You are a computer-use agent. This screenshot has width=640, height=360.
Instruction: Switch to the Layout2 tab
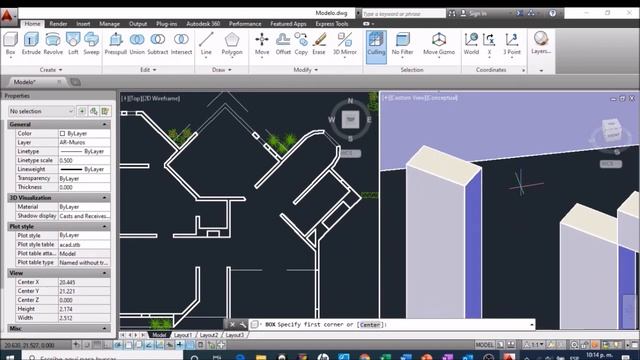pyautogui.click(x=209, y=335)
